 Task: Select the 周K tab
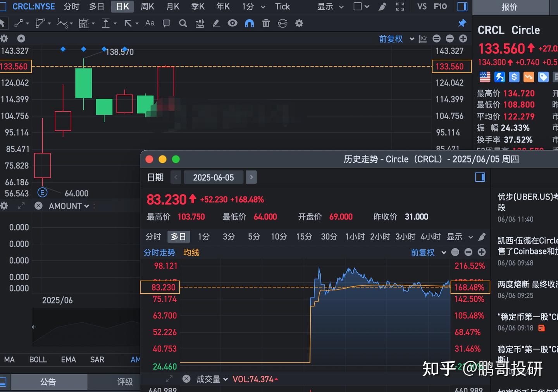[147, 7]
